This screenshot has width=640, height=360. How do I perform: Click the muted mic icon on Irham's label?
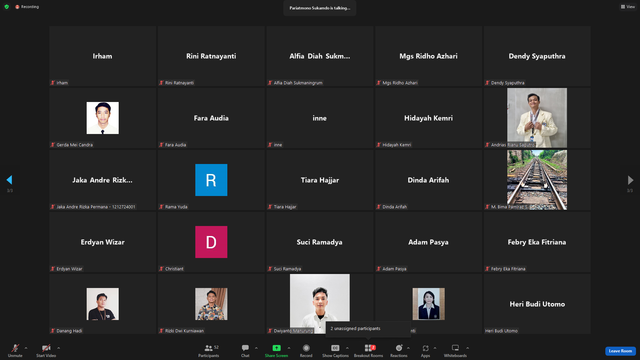tap(53, 83)
